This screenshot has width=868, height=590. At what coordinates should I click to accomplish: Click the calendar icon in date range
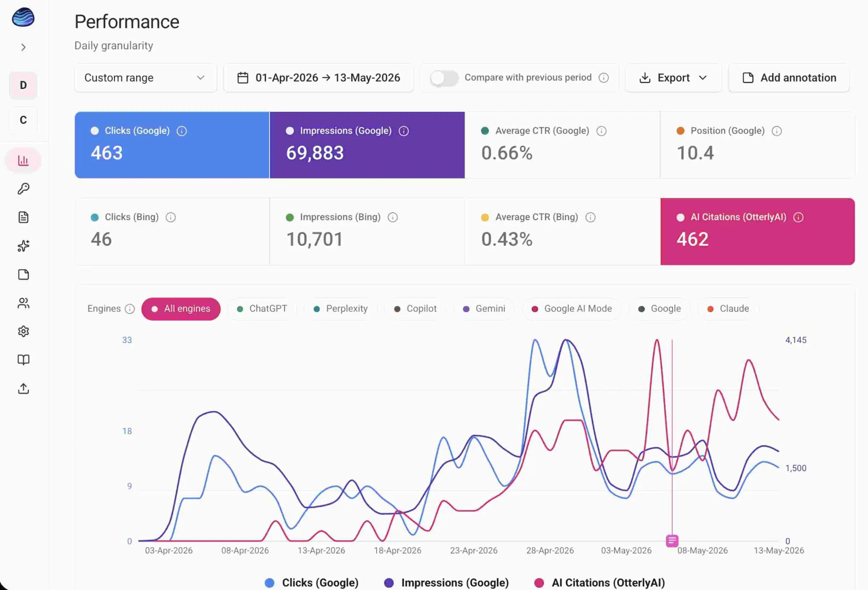pos(243,78)
